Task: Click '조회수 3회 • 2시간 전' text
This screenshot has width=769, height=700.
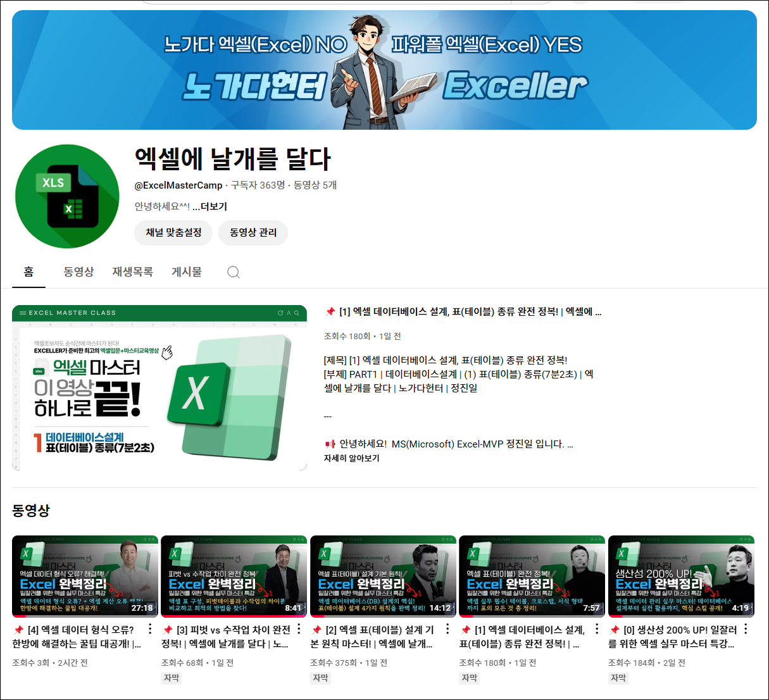Action: 50,663
